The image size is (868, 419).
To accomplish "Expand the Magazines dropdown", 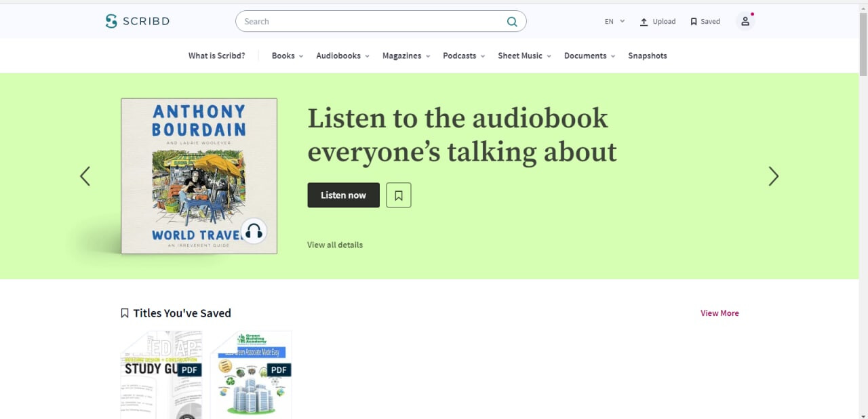I will (406, 56).
